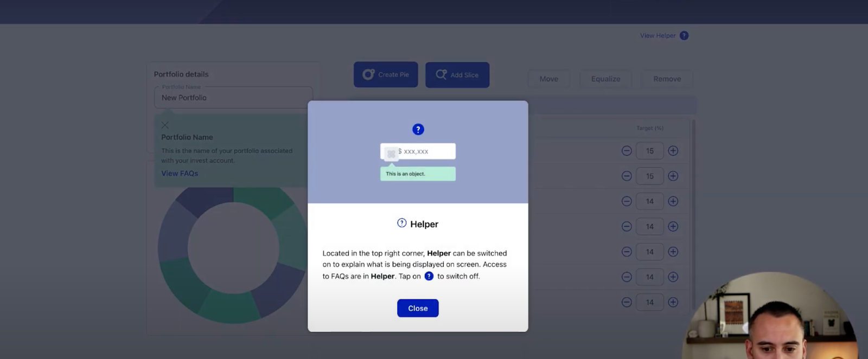Click the outlined icon beside Helper heading
Screen dimensions: 868x359
tap(402, 223)
